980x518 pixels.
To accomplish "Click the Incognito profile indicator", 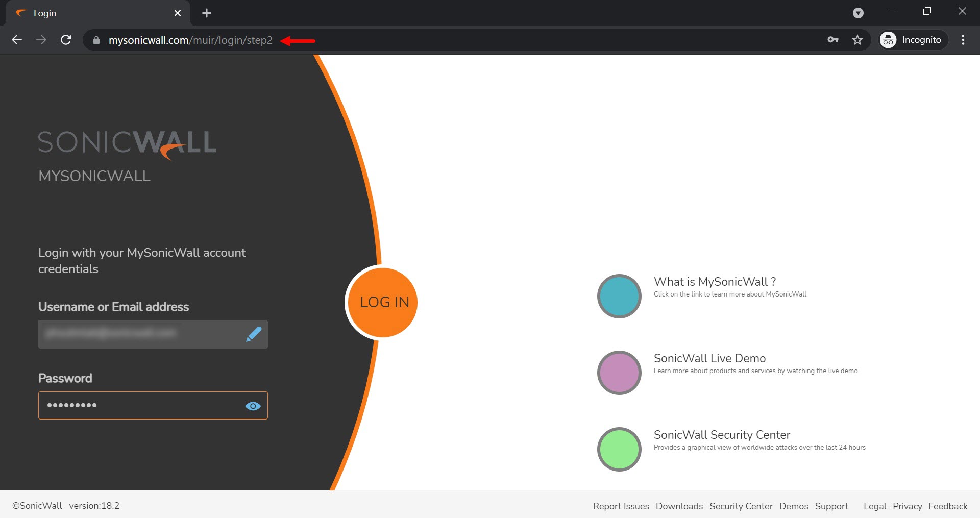I will [912, 40].
